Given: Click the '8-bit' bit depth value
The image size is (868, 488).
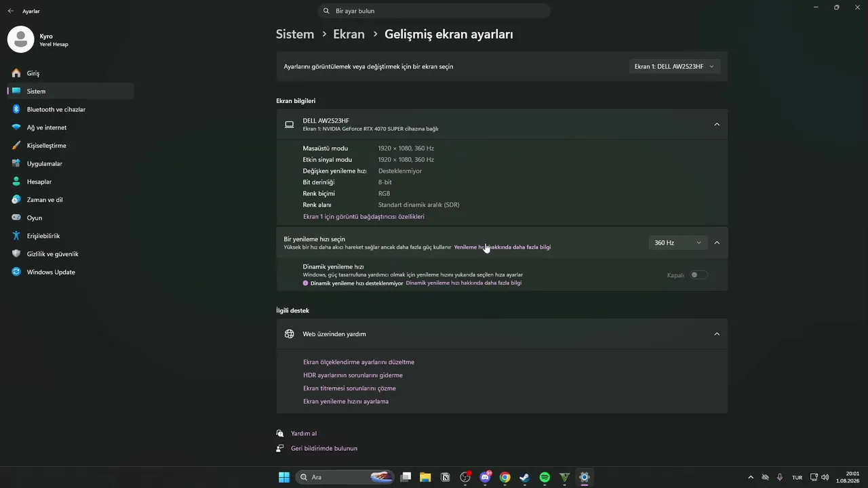Looking at the screenshot, I should [384, 182].
